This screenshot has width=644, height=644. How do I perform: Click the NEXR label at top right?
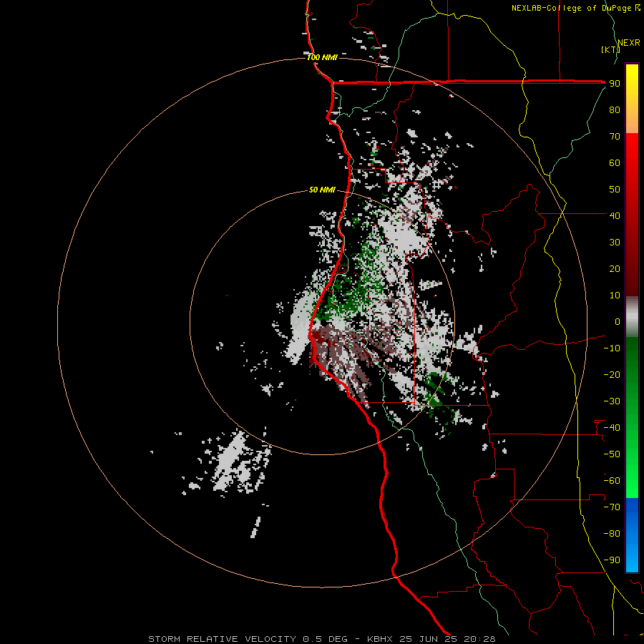tap(629, 43)
